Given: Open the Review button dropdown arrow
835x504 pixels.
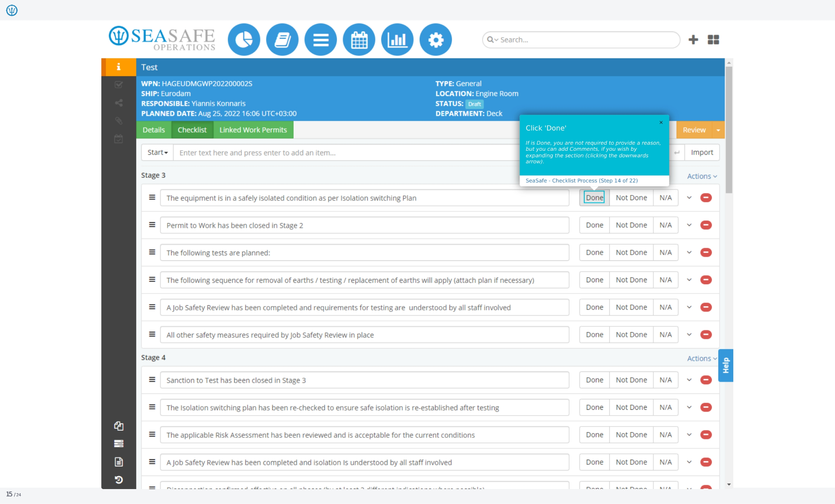Looking at the screenshot, I should 718,130.
